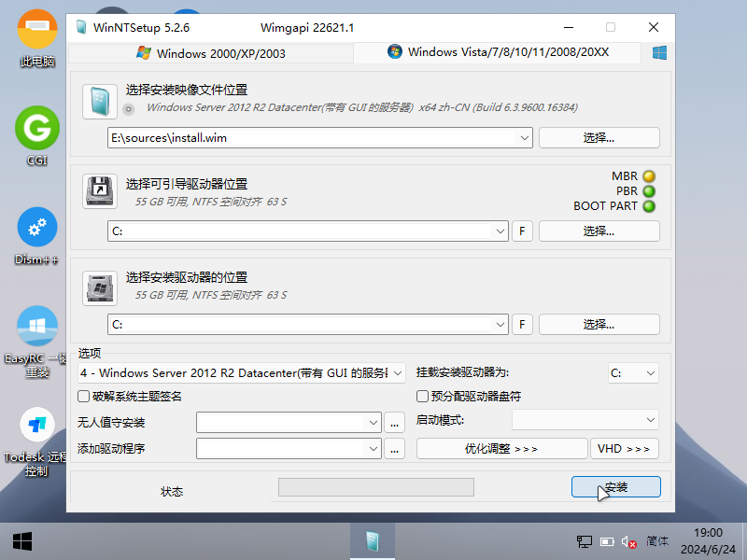Switch the 简体 input method indicator

657,541
